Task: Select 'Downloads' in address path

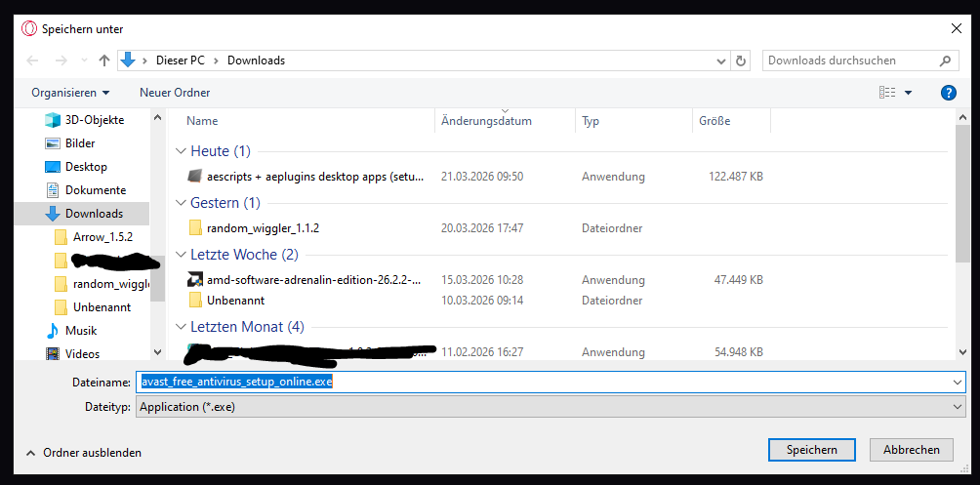Action: [257, 61]
